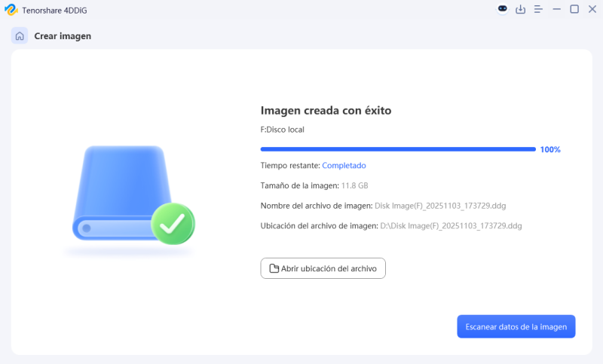Click the image size value 11.8 GB

[354, 185]
